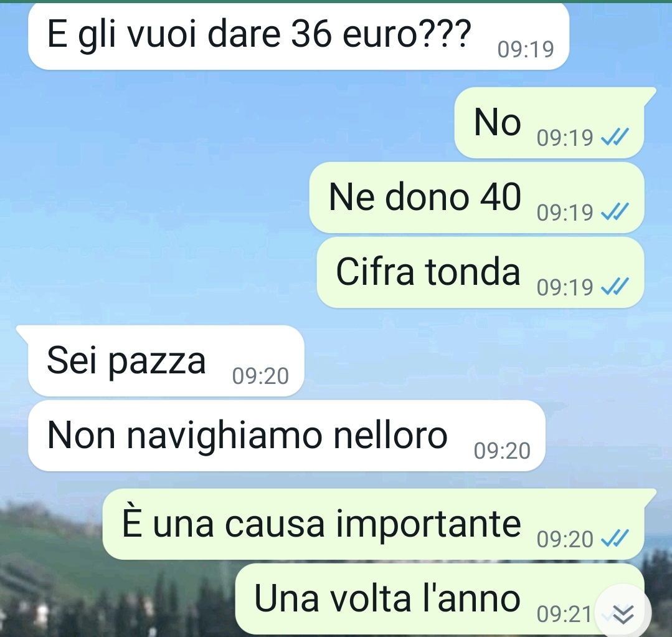This screenshot has height=637, width=672.
Task: Tap the 'Cifra tonda' message bubble
Action: (480, 272)
